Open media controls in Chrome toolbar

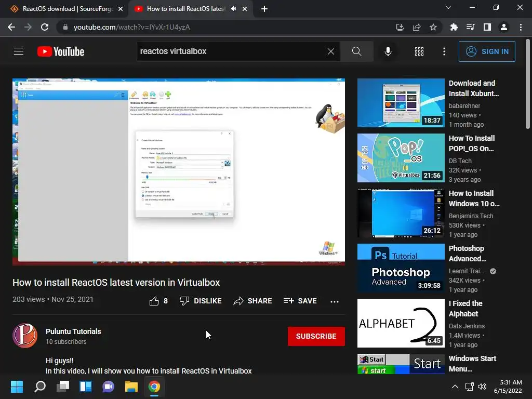click(x=471, y=27)
